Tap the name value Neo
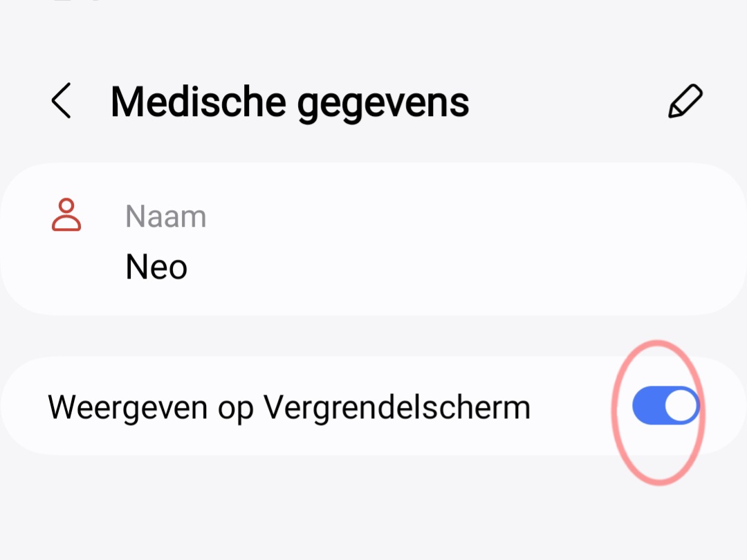747x560 pixels. click(156, 268)
